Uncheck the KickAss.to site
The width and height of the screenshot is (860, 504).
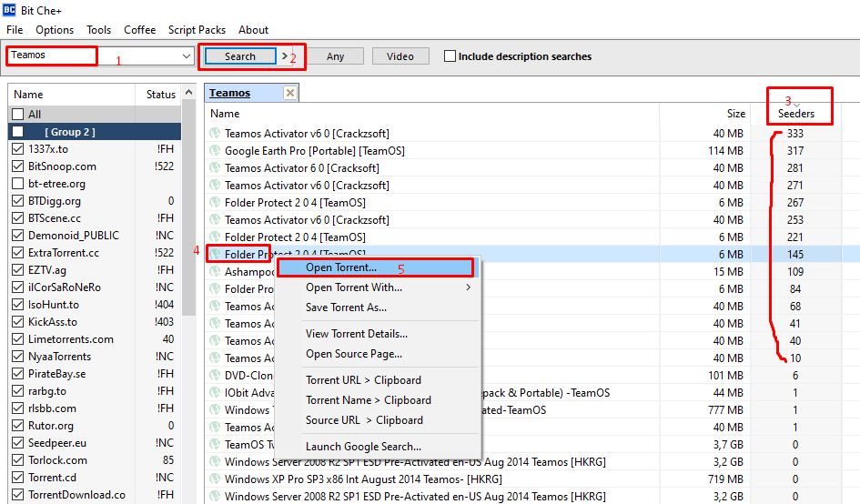[17, 321]
